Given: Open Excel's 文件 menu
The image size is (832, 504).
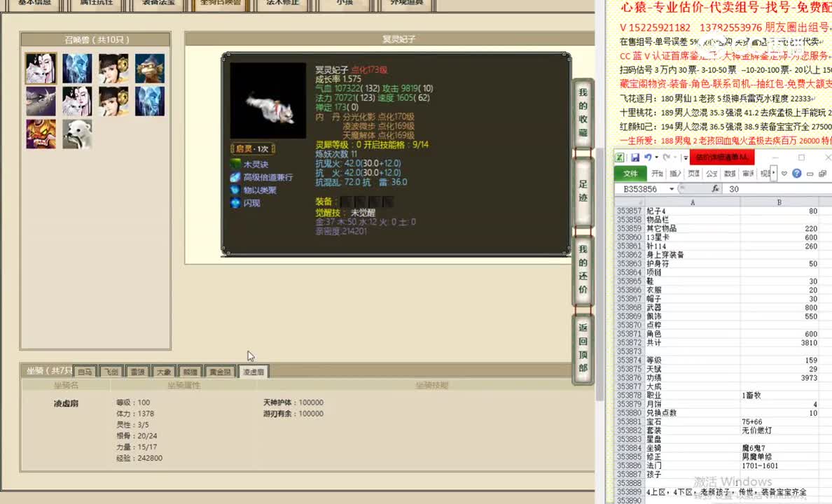Looking at the screenshot, I should [632, 174].
